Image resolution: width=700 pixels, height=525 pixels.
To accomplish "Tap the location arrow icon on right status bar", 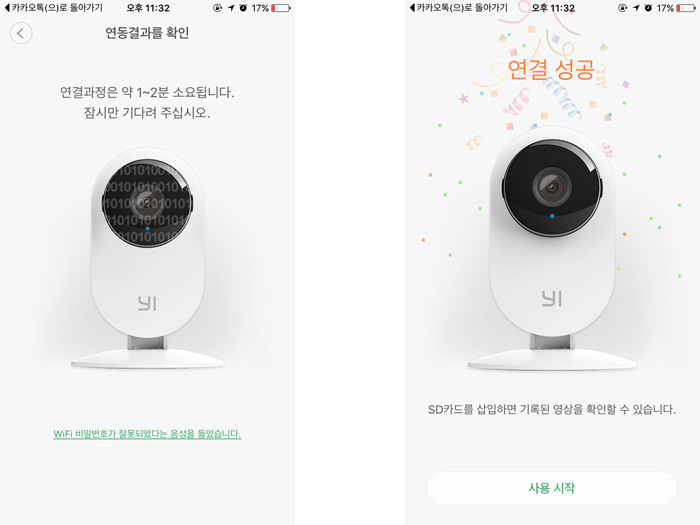I will [636, 8].
